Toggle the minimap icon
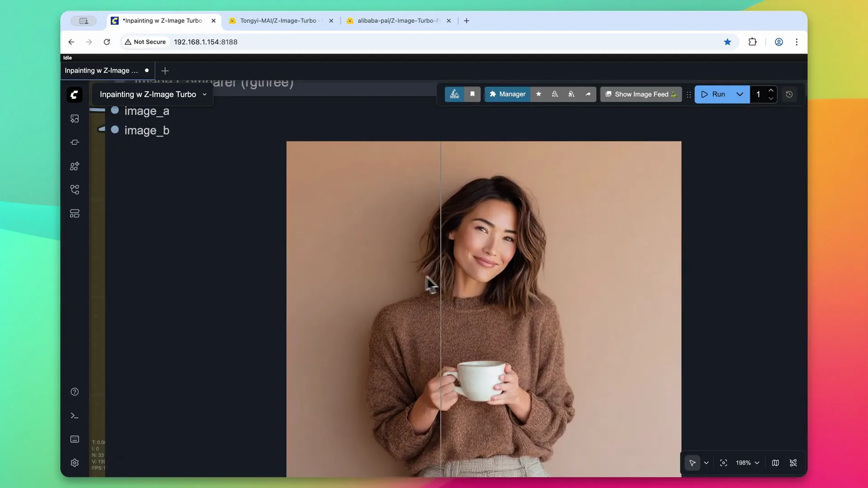Viewport: 868px width, 488px height. tap(775, 463)
